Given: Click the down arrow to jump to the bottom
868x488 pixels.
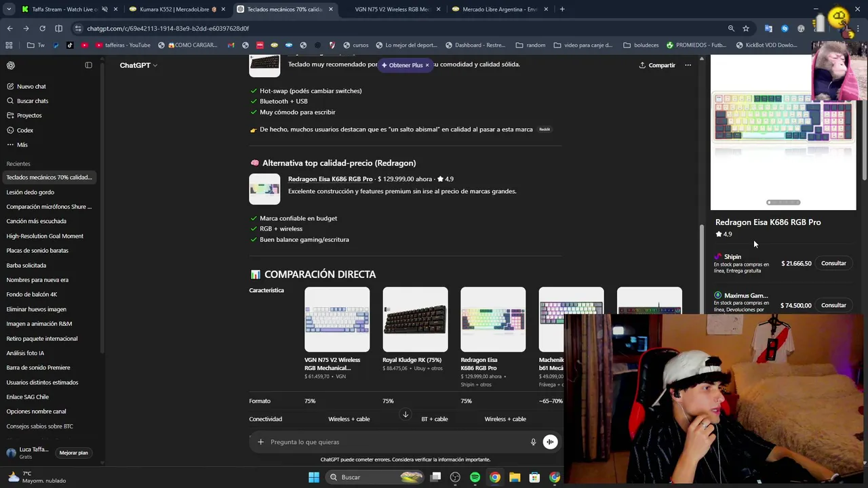Looking at the screenshot, I should tap(406, 414).
